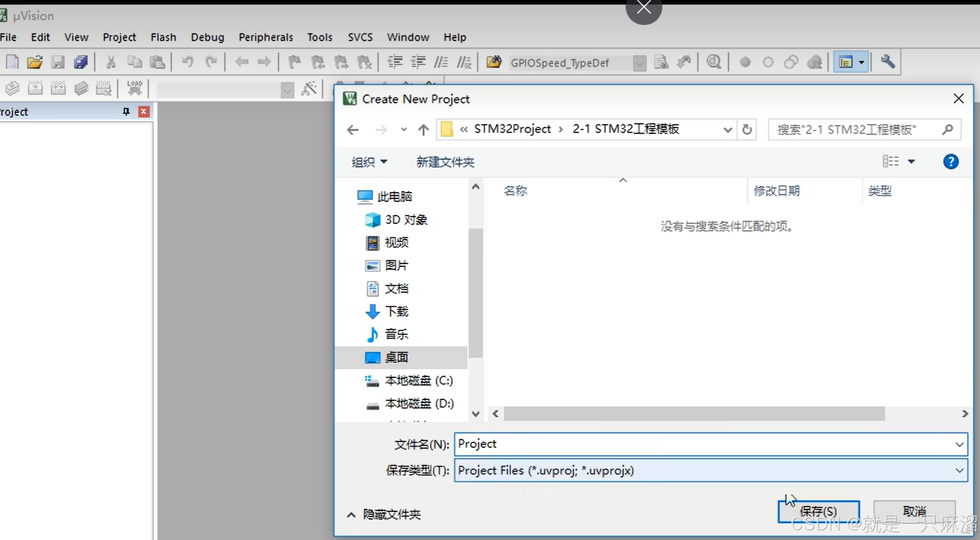Click STM32Project in address path
Screen dimensions: 980x540
pyautogui.click(x=512, y=129)
